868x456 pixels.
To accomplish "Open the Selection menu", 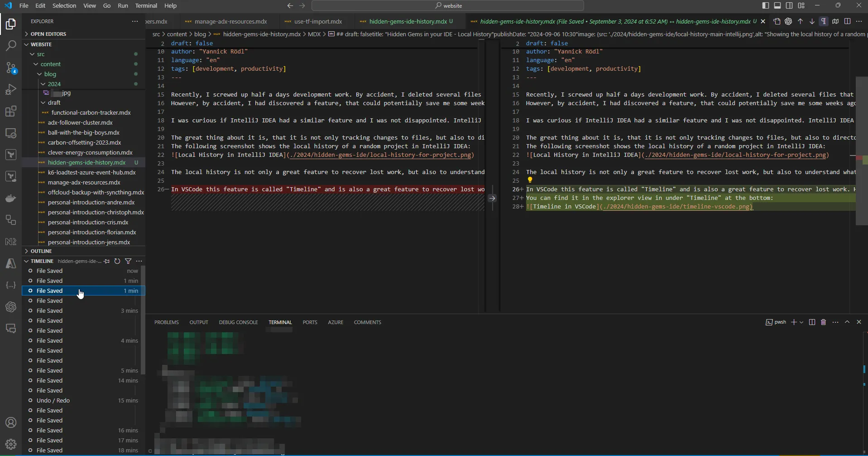I will coord(64,5).
